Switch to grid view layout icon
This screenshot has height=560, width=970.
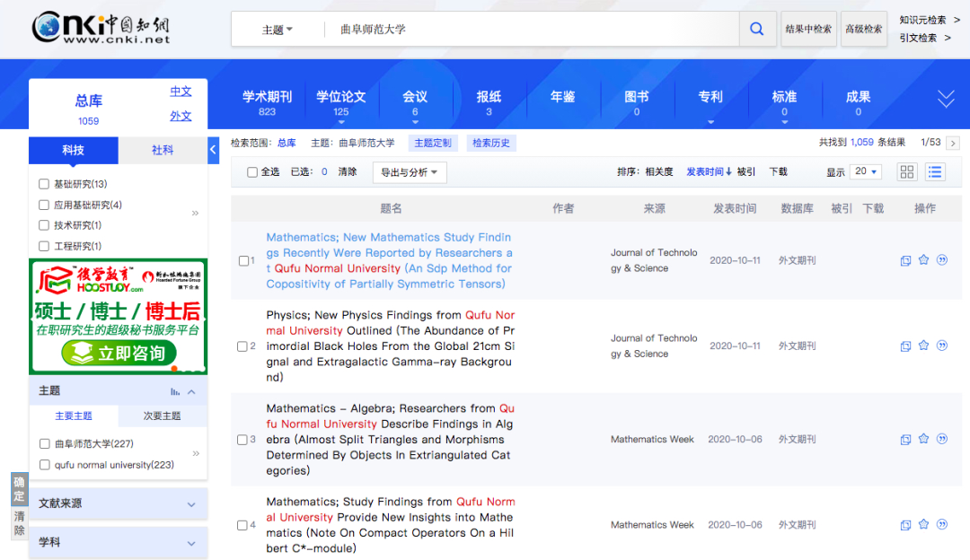point(906,171)
